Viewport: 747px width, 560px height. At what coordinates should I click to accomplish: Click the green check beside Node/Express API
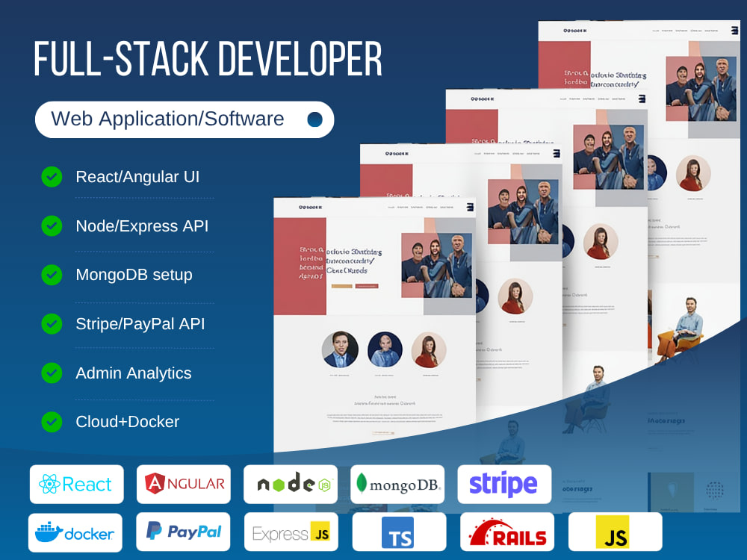point(52,225)
